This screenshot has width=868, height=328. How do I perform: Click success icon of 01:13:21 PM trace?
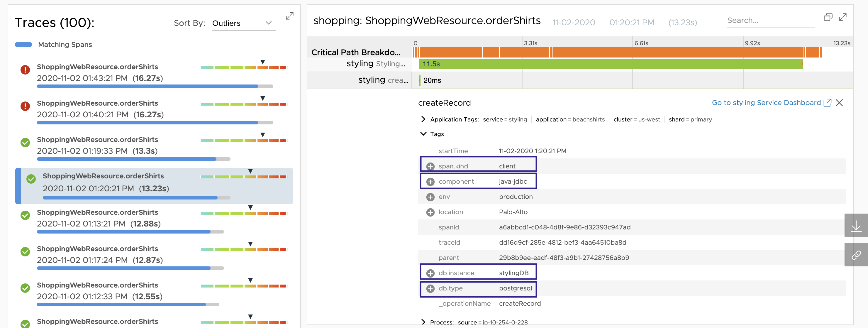tap(25, 215)
